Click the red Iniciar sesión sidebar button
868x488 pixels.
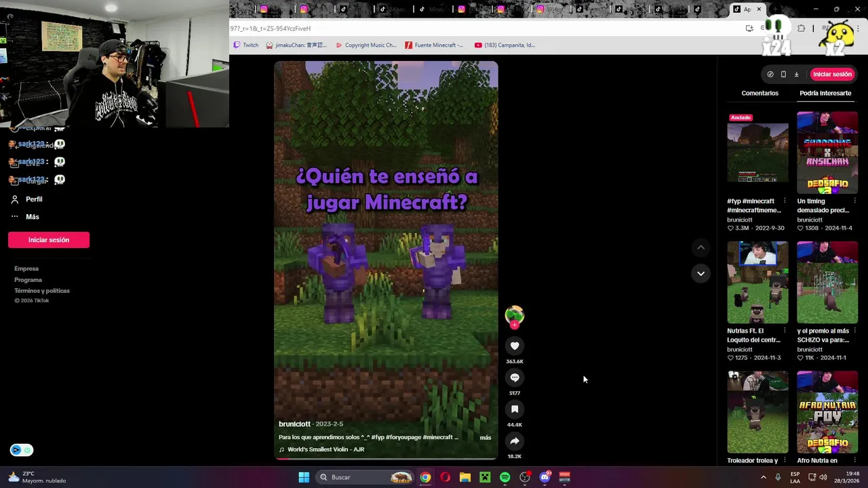pos(49,240)
